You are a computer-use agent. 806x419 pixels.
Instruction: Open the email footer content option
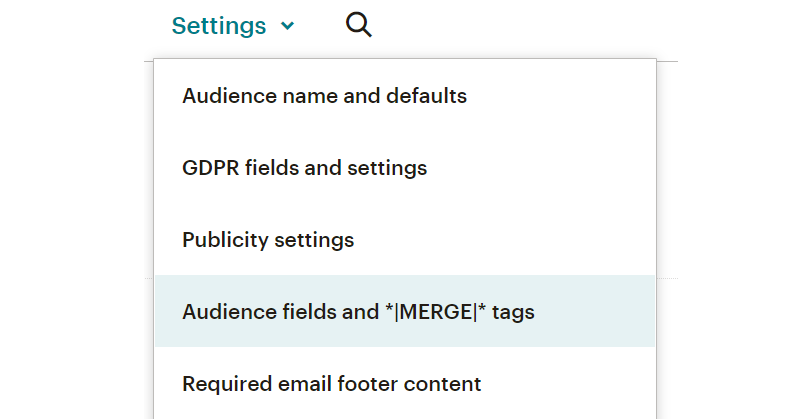click(x=331, y=384)
